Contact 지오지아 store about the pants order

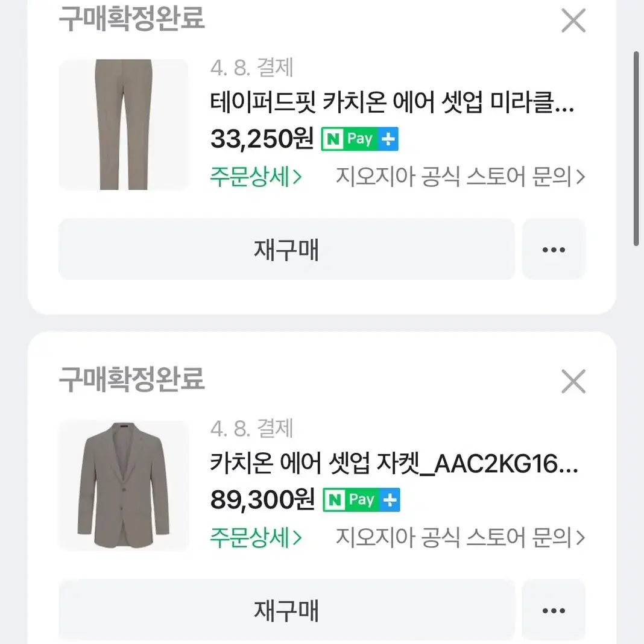coord(461,177)
